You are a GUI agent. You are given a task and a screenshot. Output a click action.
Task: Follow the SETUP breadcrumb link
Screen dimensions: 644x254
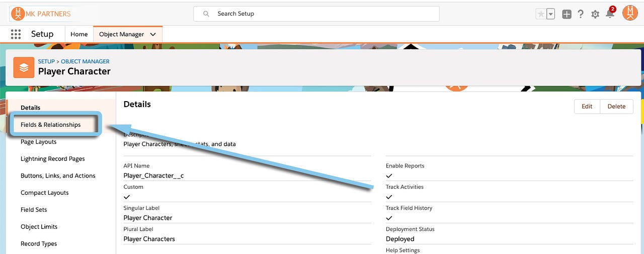46,61
